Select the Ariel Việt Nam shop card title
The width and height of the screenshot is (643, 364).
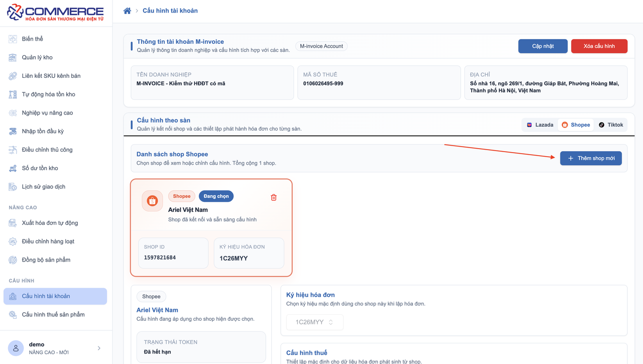188,210
